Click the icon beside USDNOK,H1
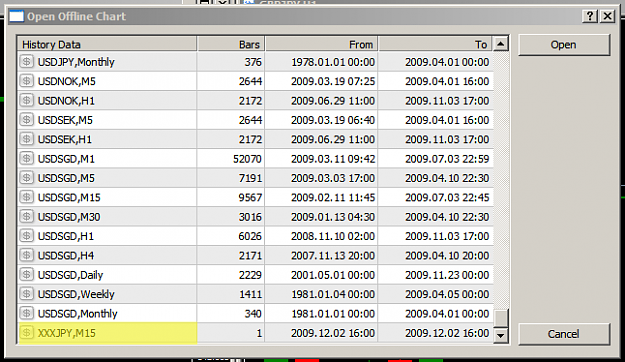625x362 pixels. pyautogui.click(x=27, y=100)
